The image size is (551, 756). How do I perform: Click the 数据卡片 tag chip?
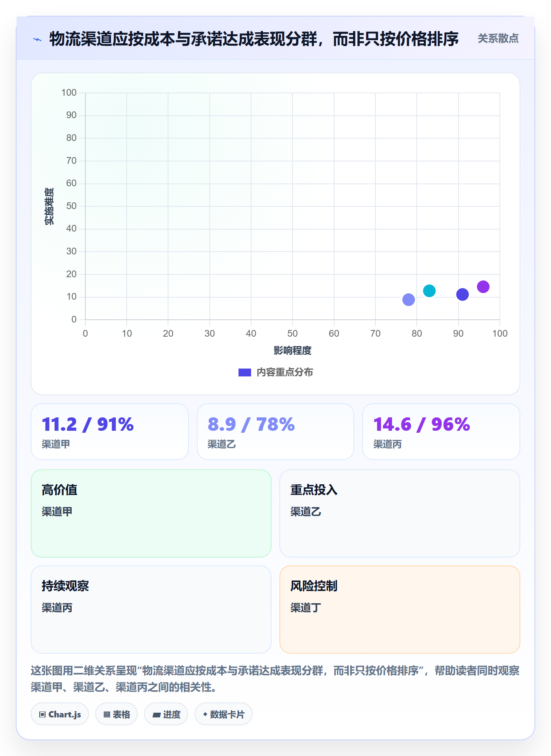[224, 714]
